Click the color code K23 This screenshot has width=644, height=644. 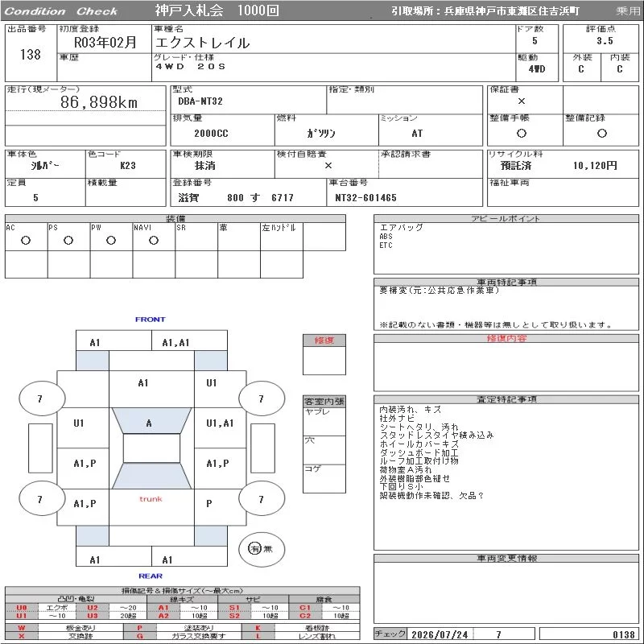click(128, 166)
